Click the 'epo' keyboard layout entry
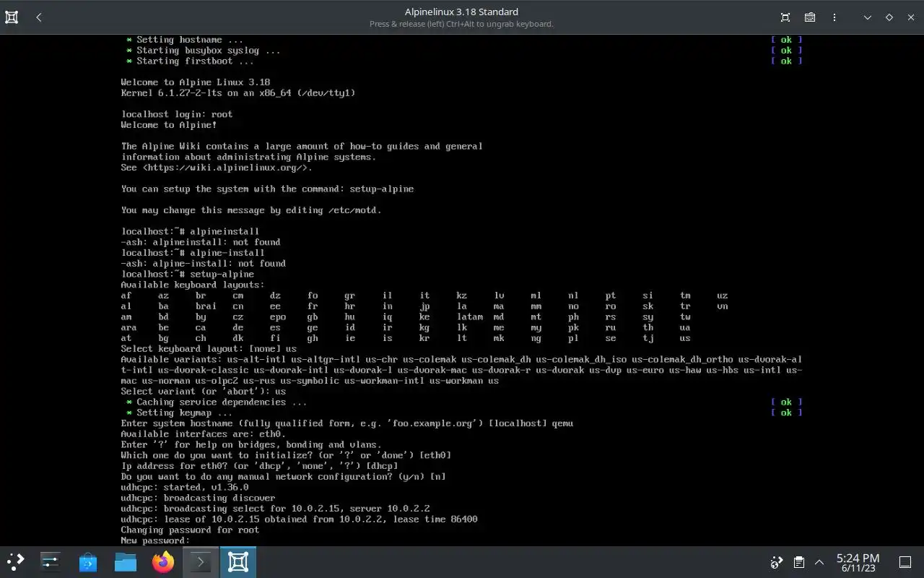 tap(278, 316)
